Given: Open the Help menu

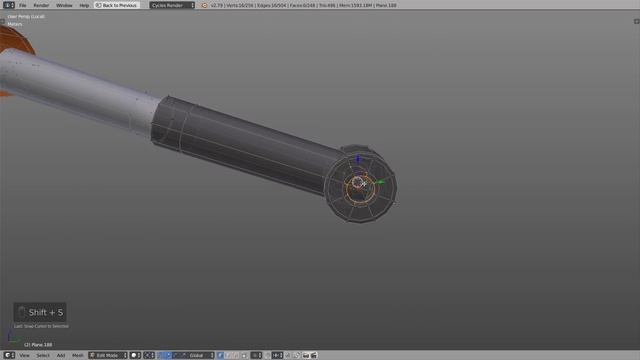Looking at the screenshot, I should point(84,5).
